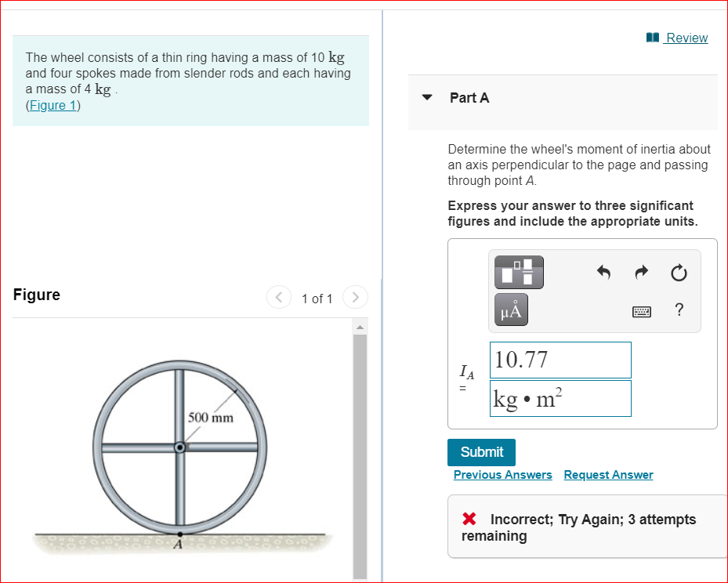Viewport: 728px width, 583px height.
Task: Collapse the Part A section
Action: click(x=426, y=97)
